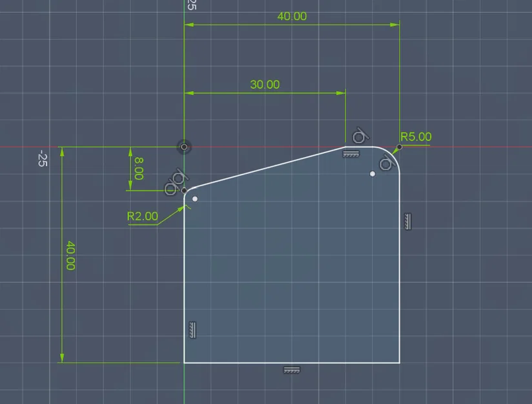532x404 pixels.
Task: Select the R5.00 radius dimension
Action: pyautogui.click(x=416, y=136)
